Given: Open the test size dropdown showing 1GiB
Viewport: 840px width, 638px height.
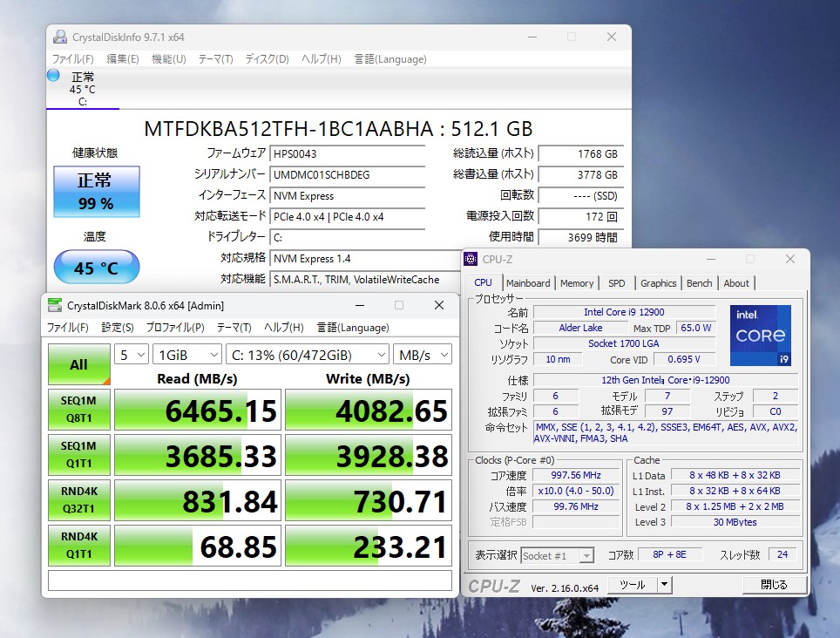Looking at the screenshot, I should 187,355.
